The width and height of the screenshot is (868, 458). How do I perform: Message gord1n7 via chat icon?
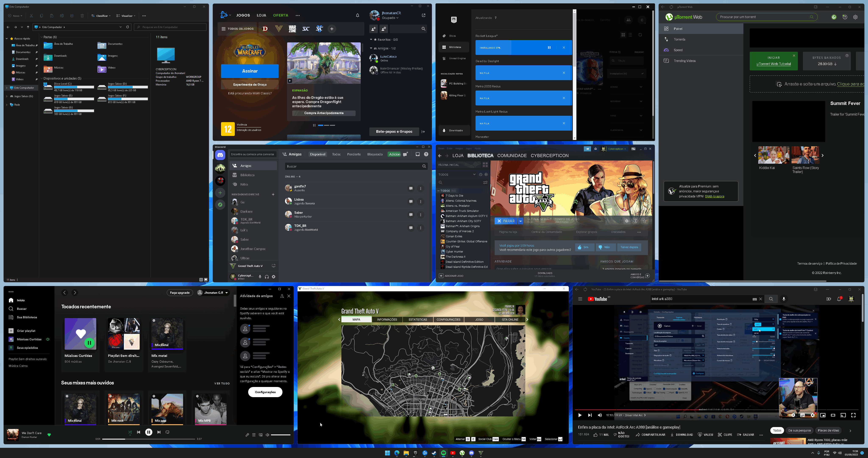tap(411, 188)
